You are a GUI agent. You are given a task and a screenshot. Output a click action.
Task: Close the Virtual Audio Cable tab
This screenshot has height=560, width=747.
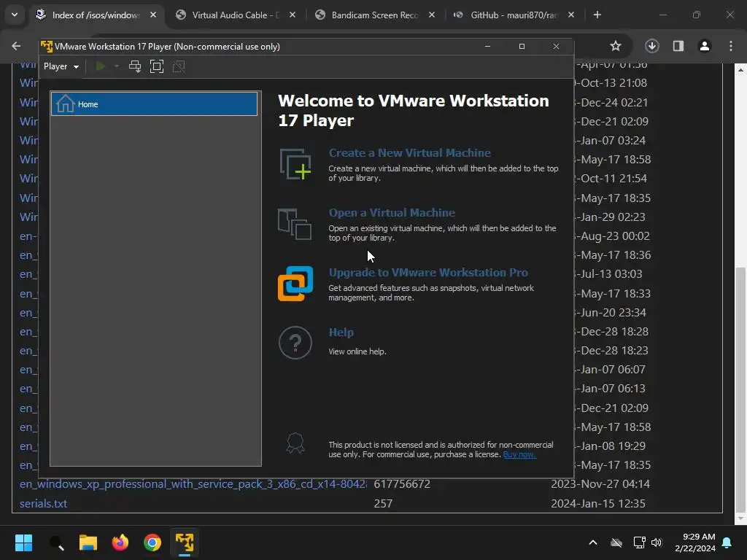(x=293, y=15)
